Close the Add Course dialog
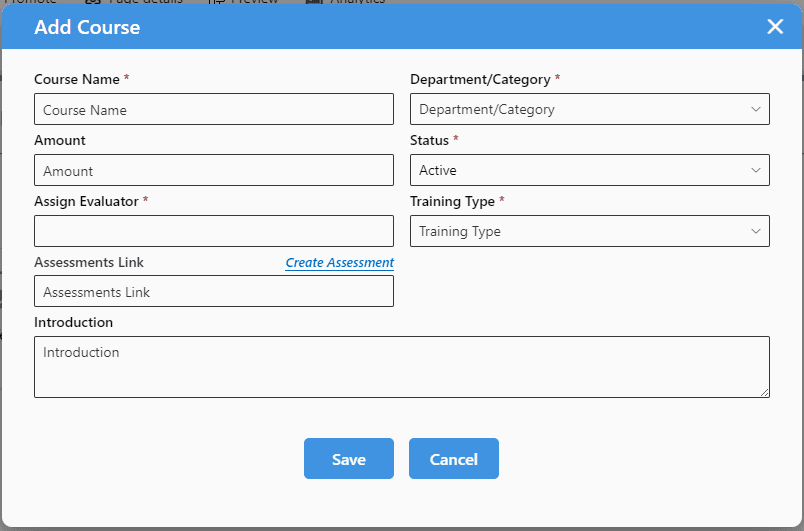Image resolution: width=804 pixels, height=531 pixels. [x=775, y=27]
